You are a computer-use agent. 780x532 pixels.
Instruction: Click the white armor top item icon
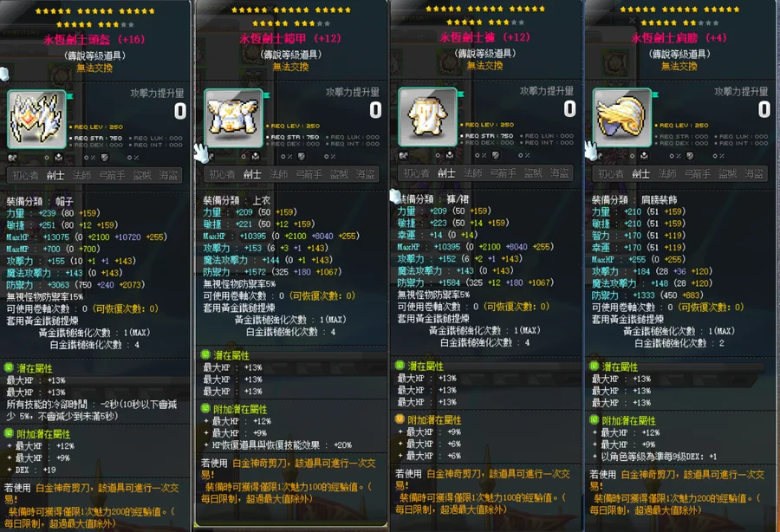click(233, 119)
